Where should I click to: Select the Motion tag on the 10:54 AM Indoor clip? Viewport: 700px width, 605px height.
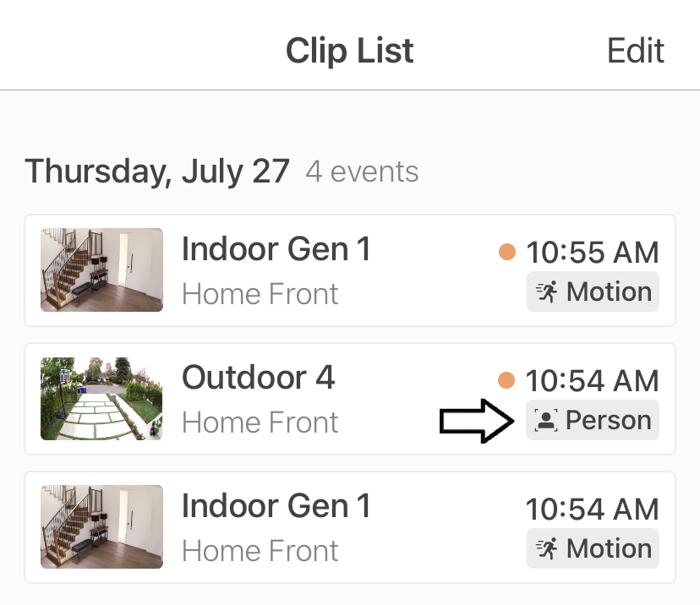(x=593, y=549)
